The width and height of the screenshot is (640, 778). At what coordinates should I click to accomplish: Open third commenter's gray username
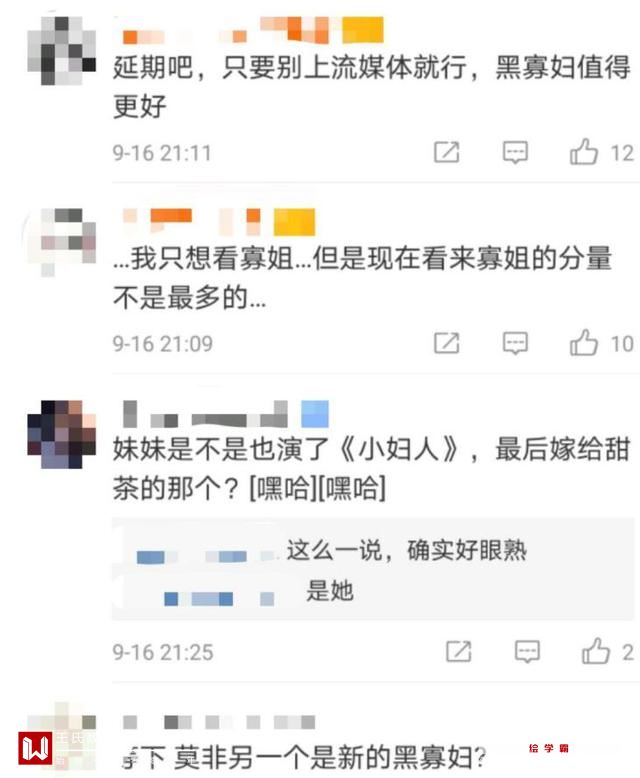[225, 415]
